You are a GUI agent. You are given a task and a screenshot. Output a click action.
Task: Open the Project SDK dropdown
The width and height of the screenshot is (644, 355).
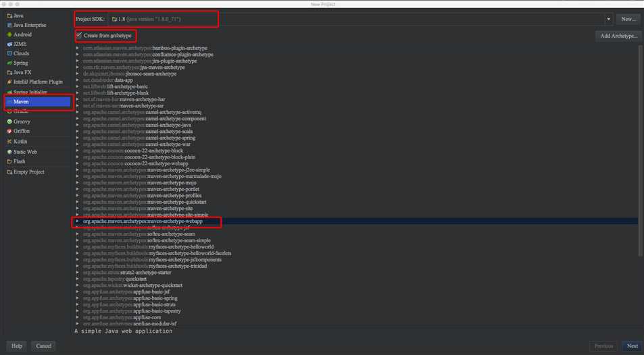[x=608, y=19]
